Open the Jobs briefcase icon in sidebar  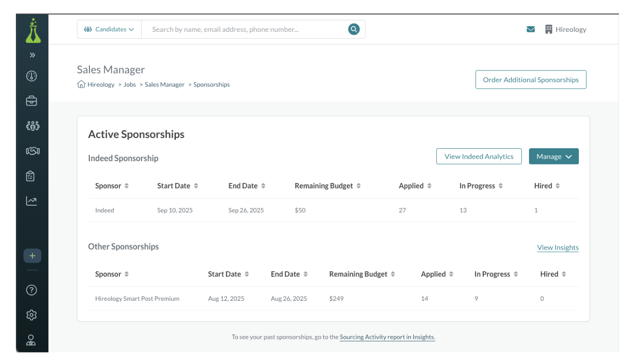click(x=31, y=101)
